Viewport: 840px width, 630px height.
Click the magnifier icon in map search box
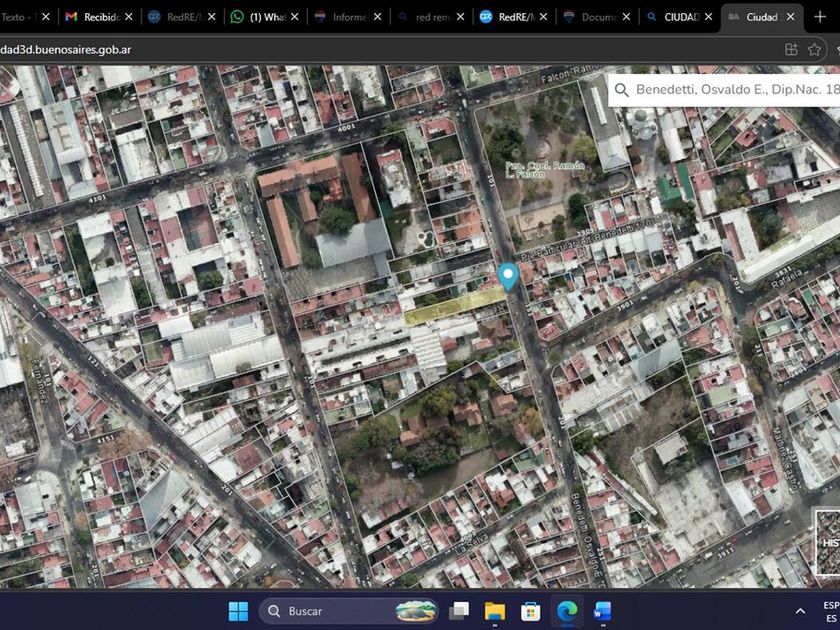click(622, 90)
